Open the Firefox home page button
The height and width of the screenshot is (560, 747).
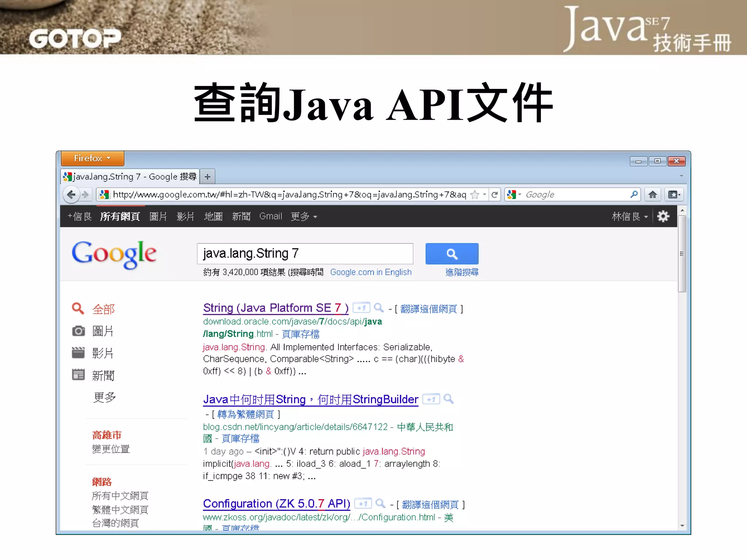click(x=653, y=195)
